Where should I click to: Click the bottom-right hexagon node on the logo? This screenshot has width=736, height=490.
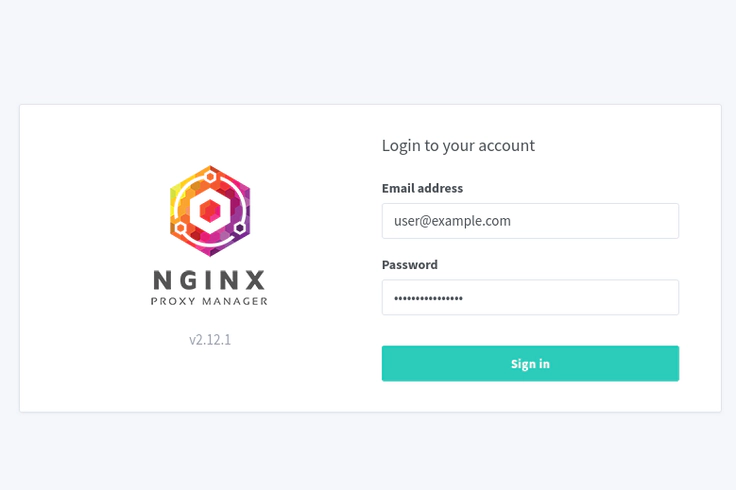(240, 228)
